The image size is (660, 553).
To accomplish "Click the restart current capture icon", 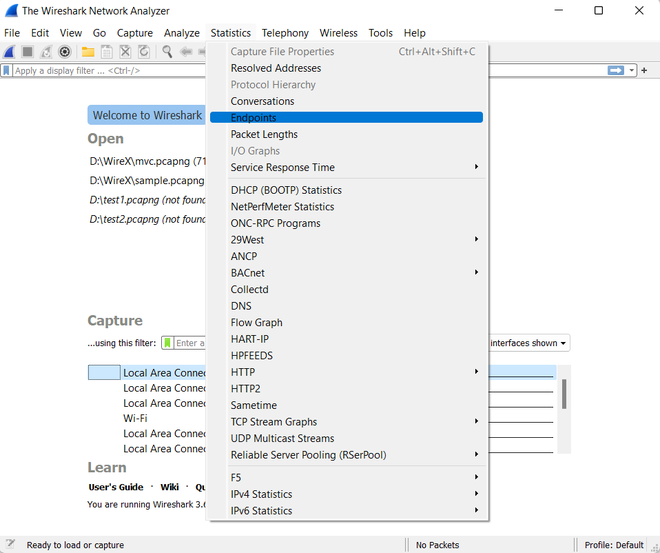I will click(x=46, y=52).
